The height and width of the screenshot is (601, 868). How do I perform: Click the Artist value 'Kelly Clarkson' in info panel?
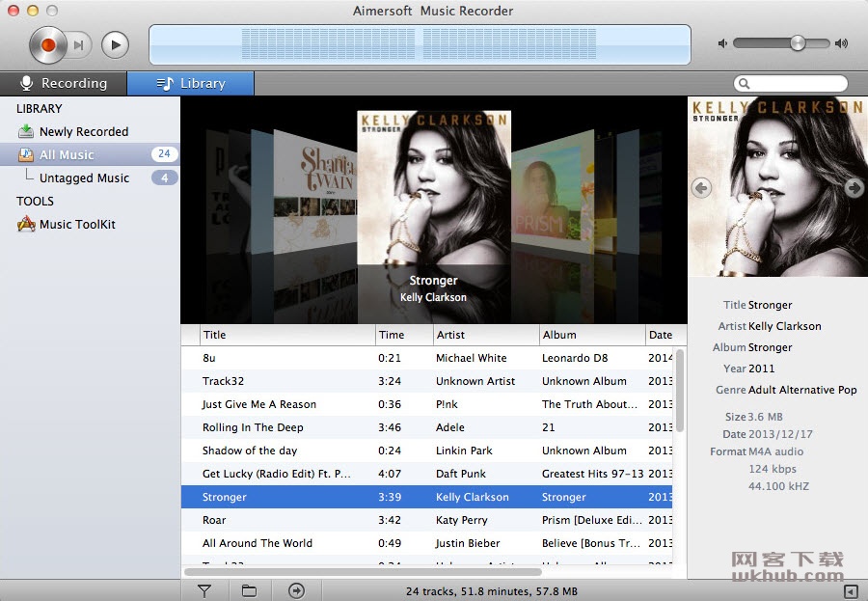click(784, 326)
